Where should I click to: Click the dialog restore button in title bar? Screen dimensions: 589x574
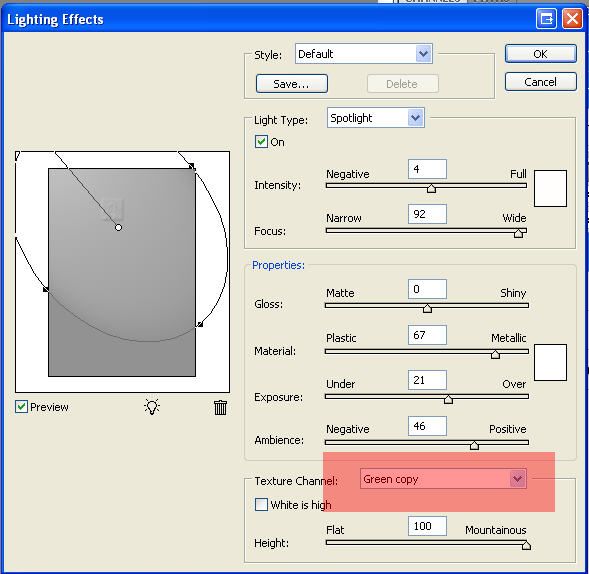[546, 18]
